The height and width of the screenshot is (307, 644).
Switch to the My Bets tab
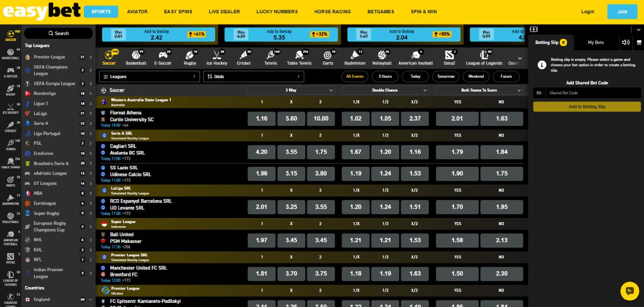coord(596,42)
